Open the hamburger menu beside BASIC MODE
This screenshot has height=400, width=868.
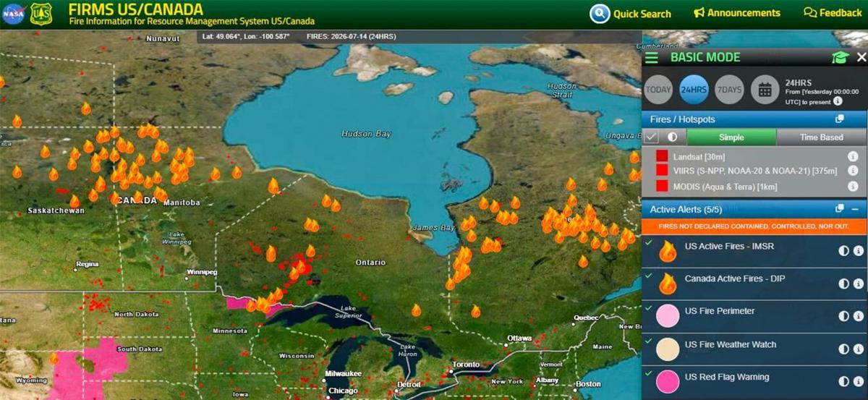click(652, 58)
